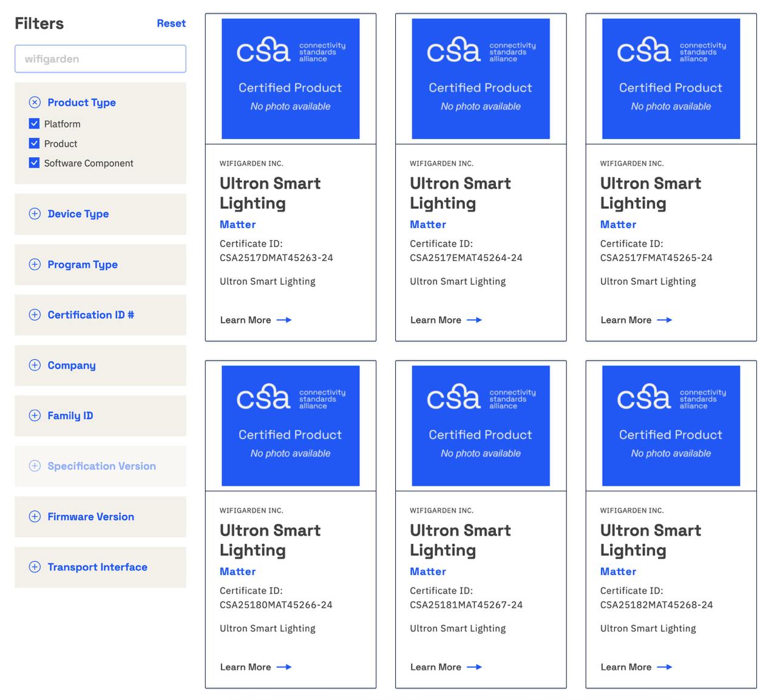Collapse the Product Type section heading
Screen dimensions: 777x700
click(81, 103)
